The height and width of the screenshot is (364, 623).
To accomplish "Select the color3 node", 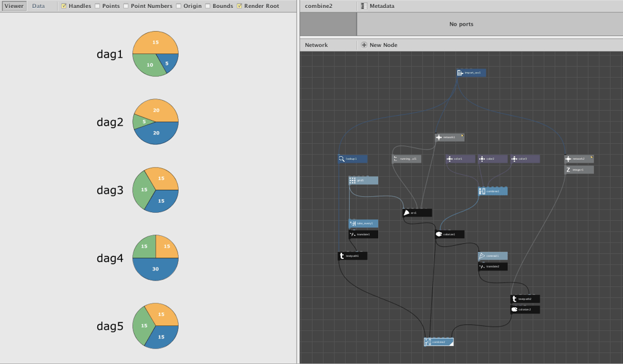I will coord(525,159).
